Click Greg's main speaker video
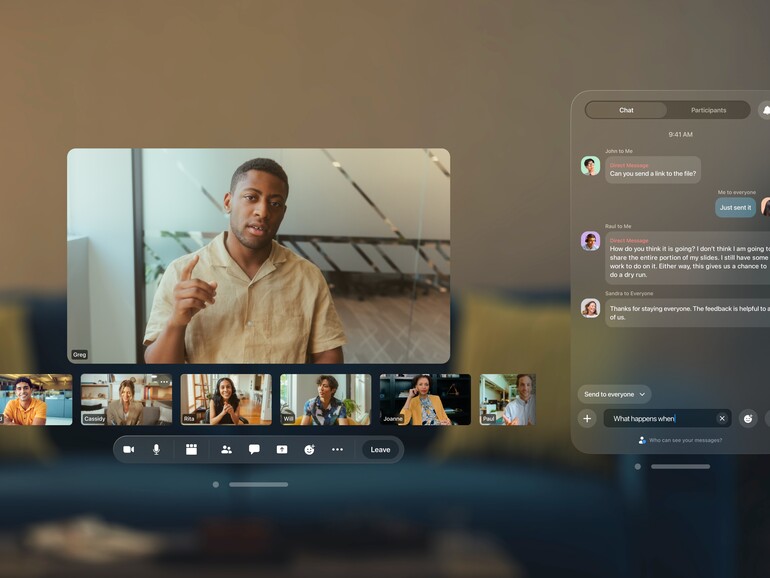Screen dimensions: 770x578 pos(258,256)
